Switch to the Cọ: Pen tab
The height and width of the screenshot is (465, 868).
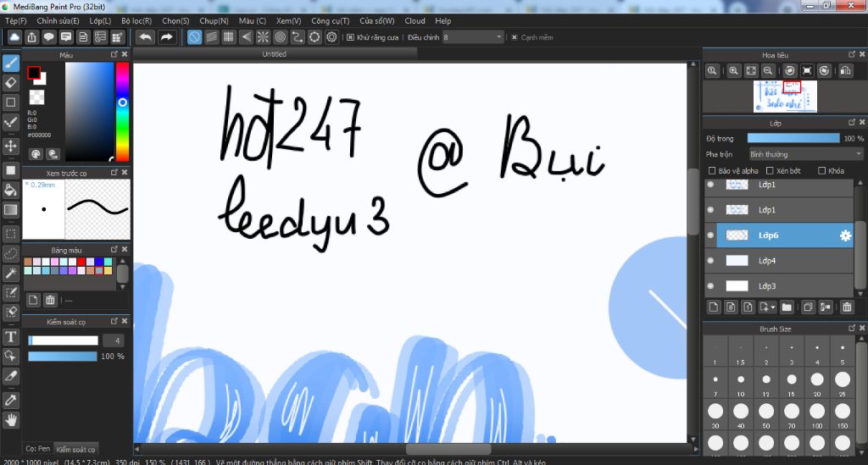(37, 448)
